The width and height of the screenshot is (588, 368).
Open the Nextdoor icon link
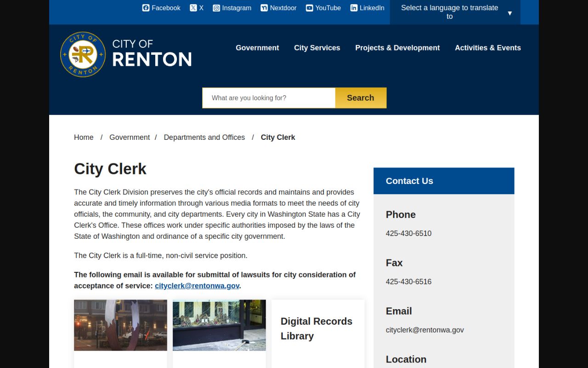tap(278, 8)
